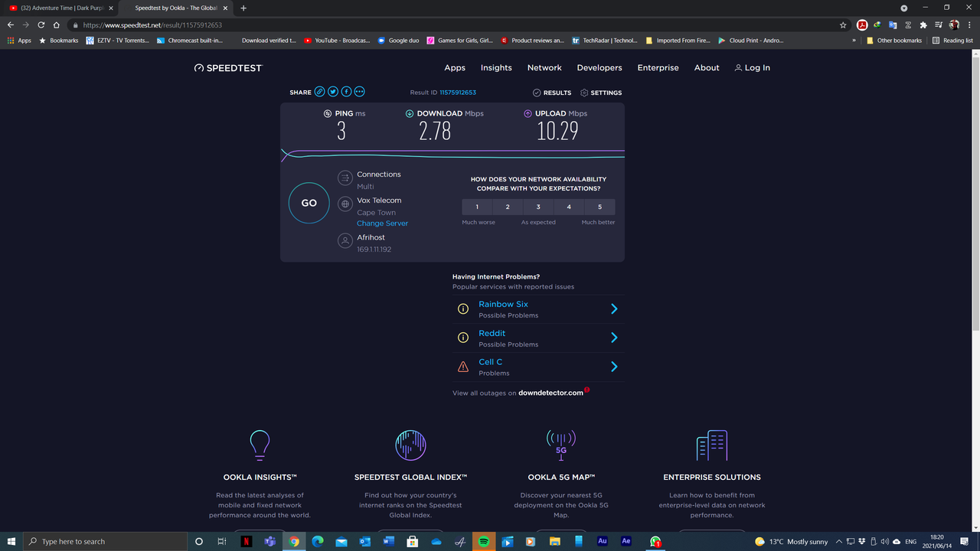This screenshot has height=551, width=980.
Task: Open the About menu item
Action: 707,68
